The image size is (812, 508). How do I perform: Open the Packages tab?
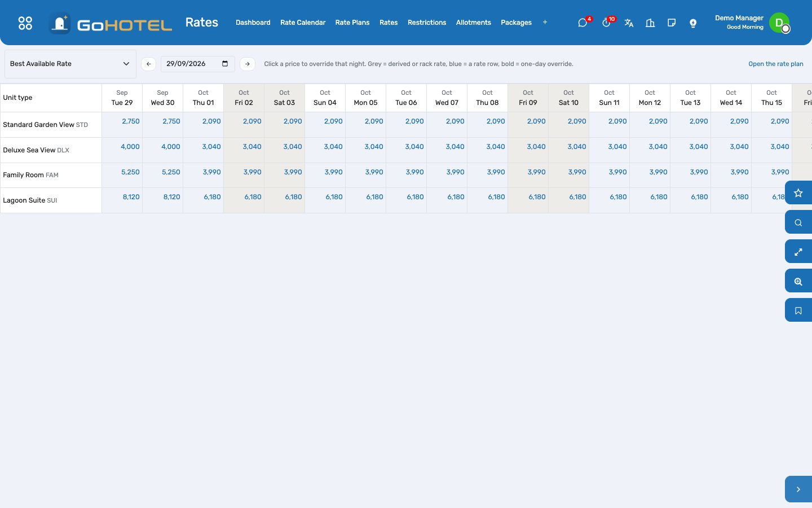[x=516, y=23]
